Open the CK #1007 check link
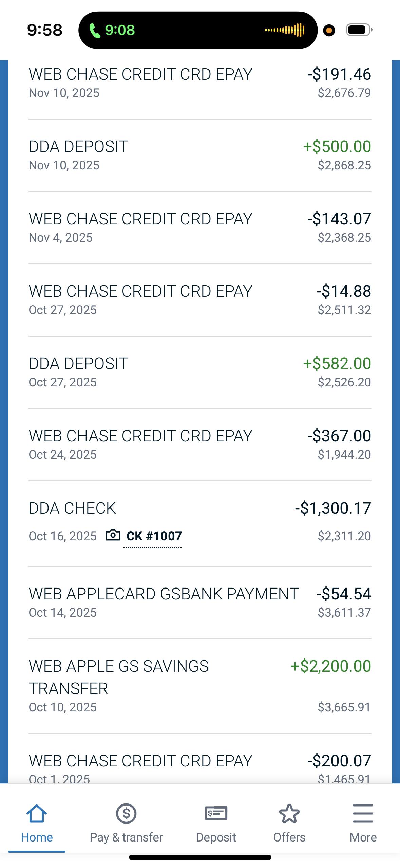 click(x=154, y=536)
